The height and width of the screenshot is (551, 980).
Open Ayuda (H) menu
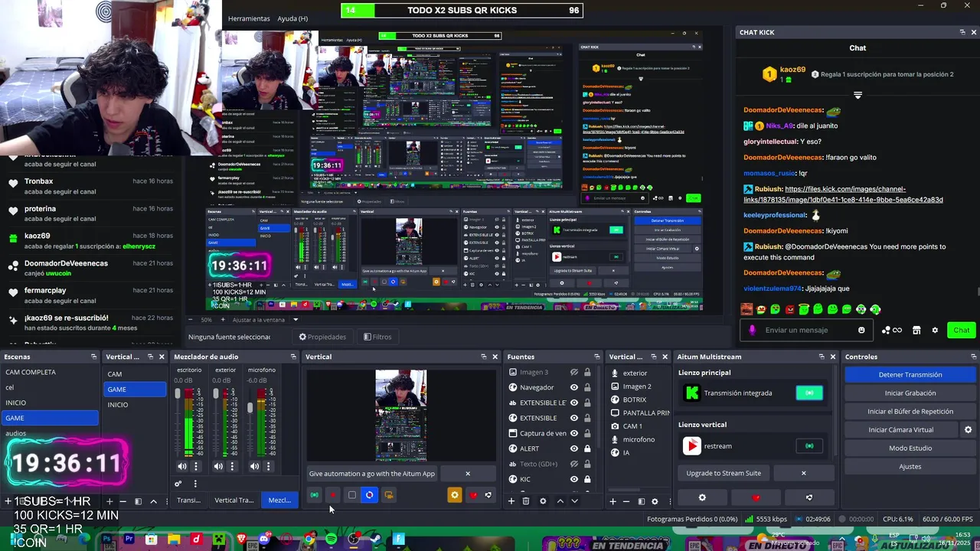click(292, 18)
